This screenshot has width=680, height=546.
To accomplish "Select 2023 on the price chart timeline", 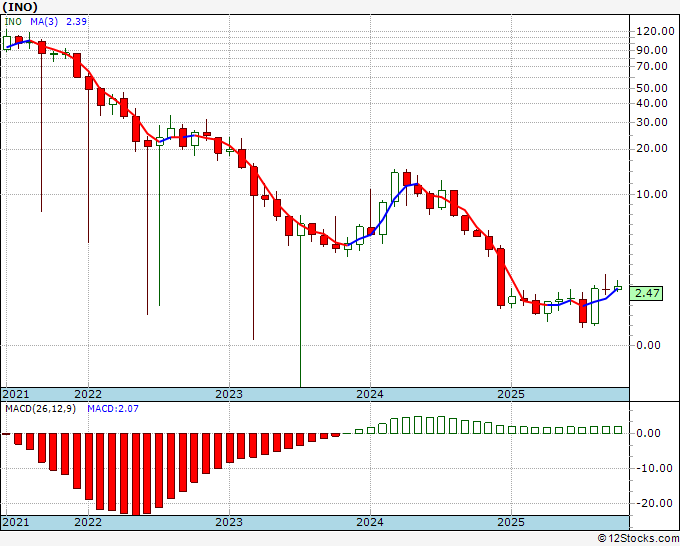I will (229, 394).
